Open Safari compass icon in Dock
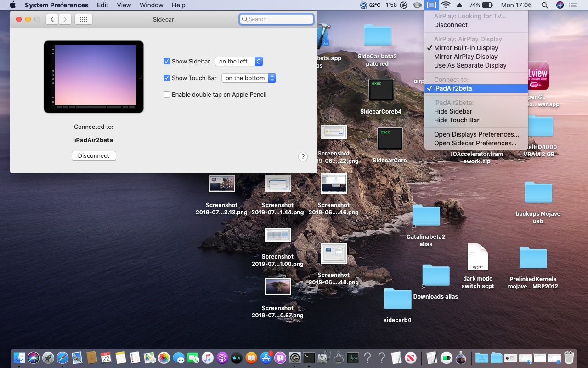 (x=62, y=357)
